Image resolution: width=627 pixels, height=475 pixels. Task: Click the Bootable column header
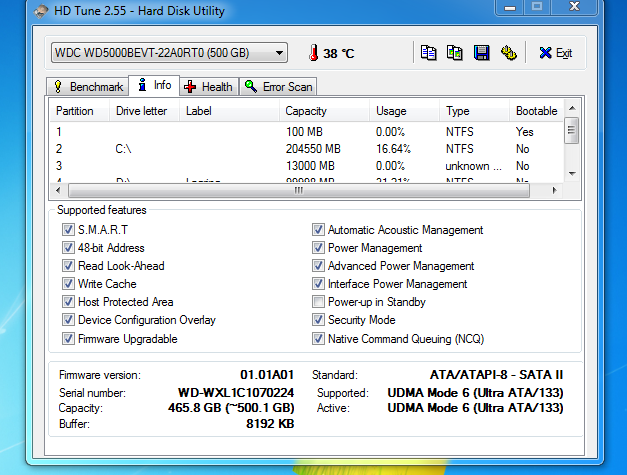537,111
